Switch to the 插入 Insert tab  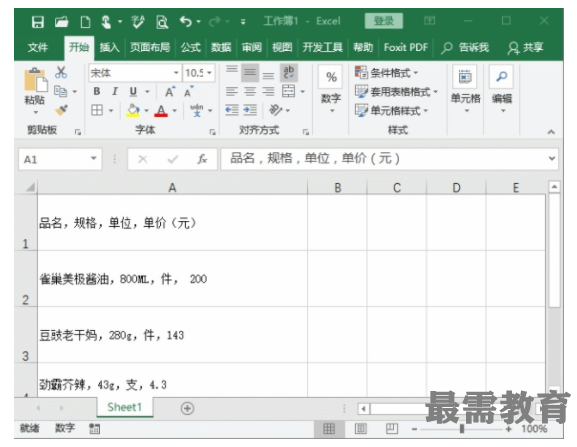pos(109,47)
